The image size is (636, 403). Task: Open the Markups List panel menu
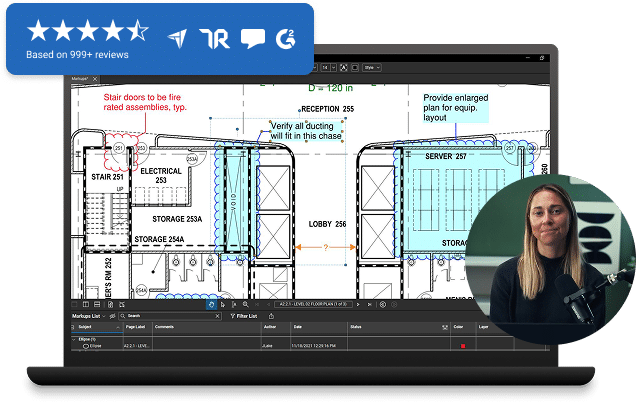tap(88, 316)
